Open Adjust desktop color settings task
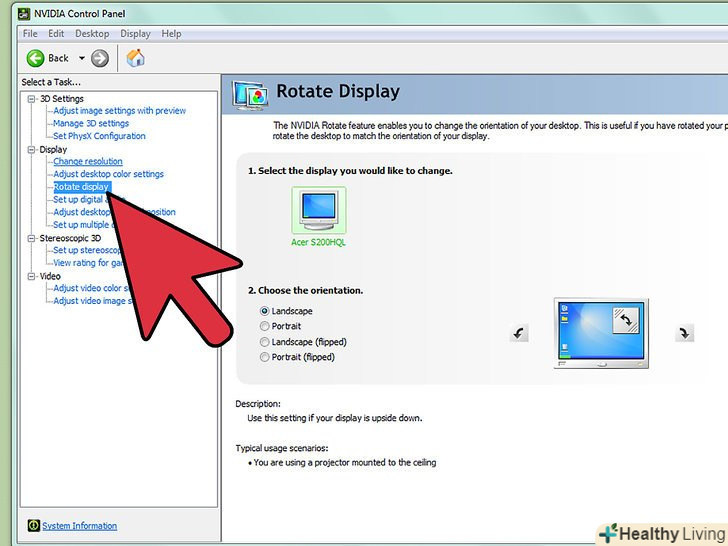Image resolution: width=728 pixels, height=546 pixels. pos(109,174)
